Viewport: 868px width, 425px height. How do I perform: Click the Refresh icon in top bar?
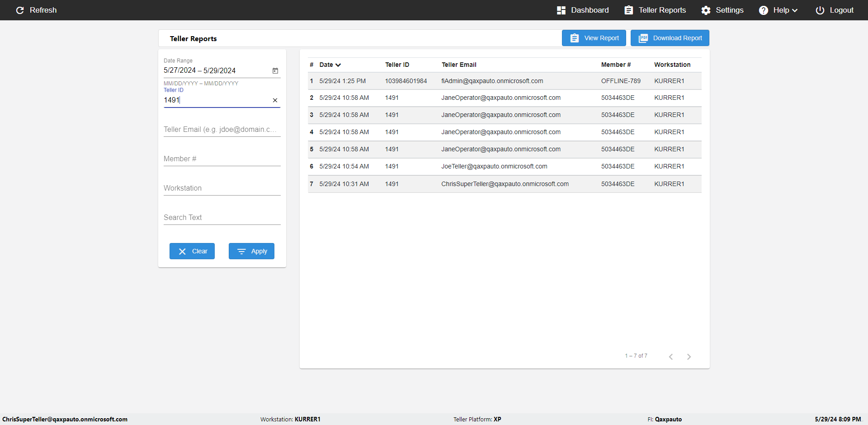(20, 10)
